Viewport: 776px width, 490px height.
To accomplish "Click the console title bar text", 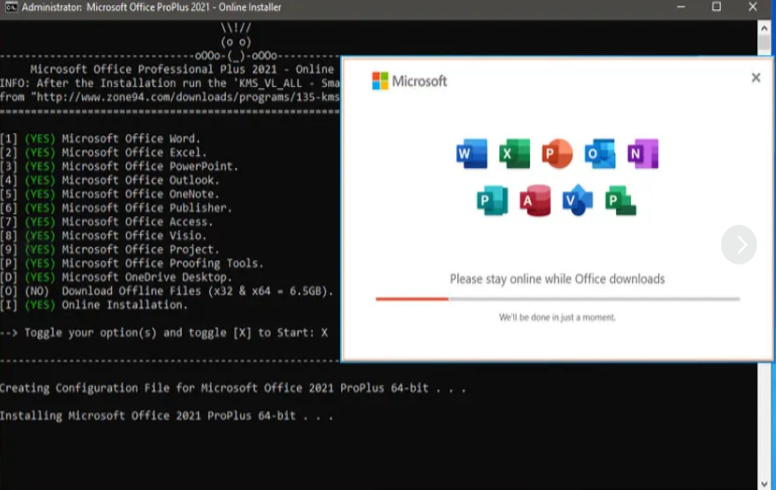I will click(150, 8).
